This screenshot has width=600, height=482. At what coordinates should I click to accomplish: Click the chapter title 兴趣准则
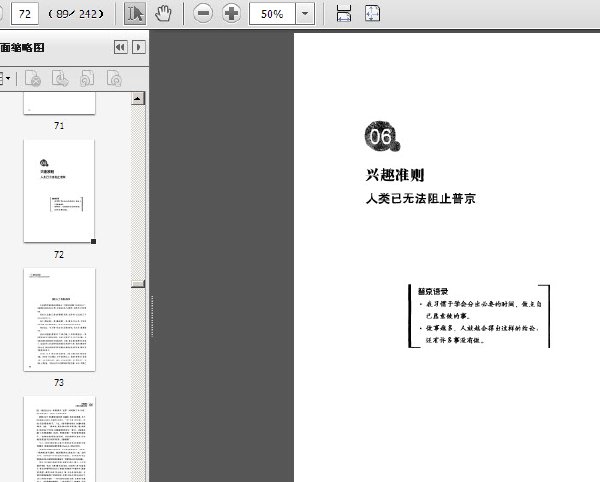tap(395, 175)
